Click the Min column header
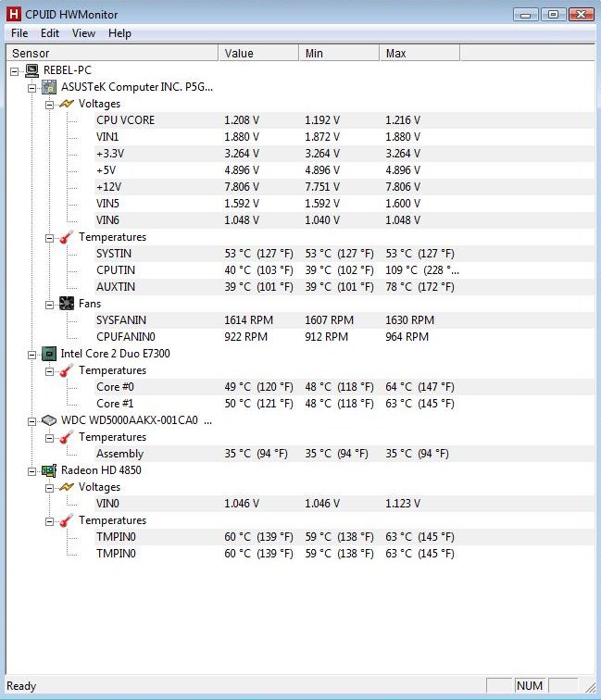 click(x=339, y=53)
